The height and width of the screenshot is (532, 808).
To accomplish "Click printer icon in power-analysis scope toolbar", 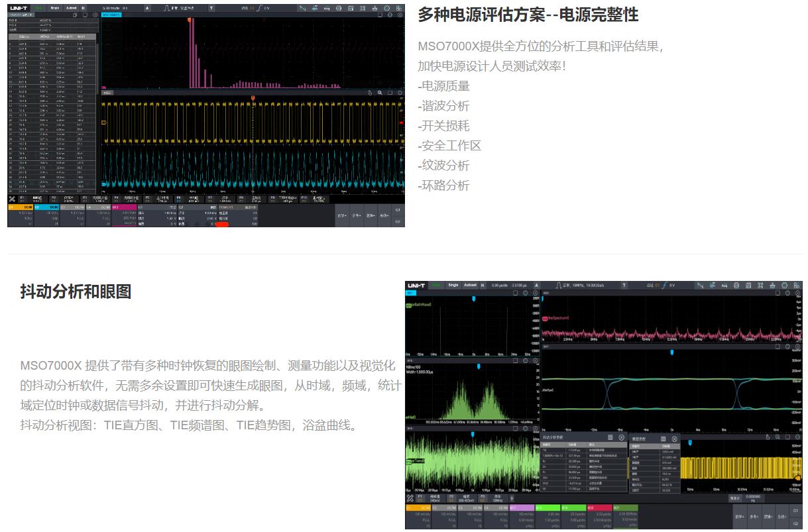I will point(339,9).
